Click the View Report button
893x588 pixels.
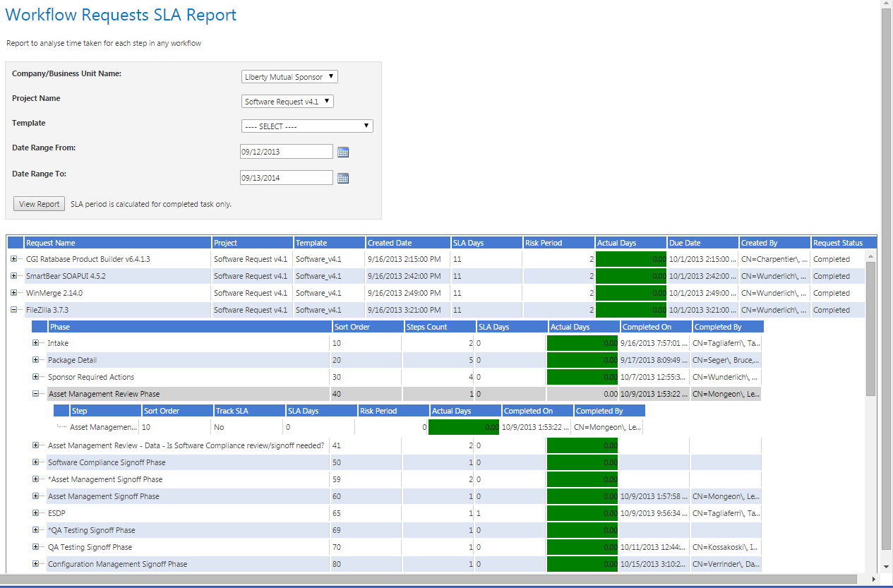click(39, 204)
